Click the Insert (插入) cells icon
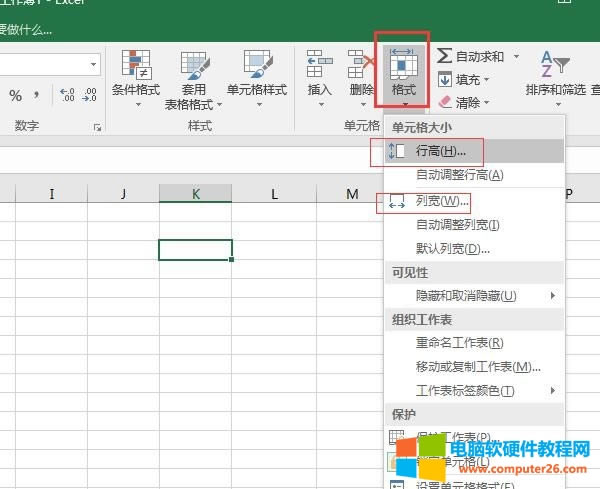This screenshot has height=489, width=600. pos(319,65)
